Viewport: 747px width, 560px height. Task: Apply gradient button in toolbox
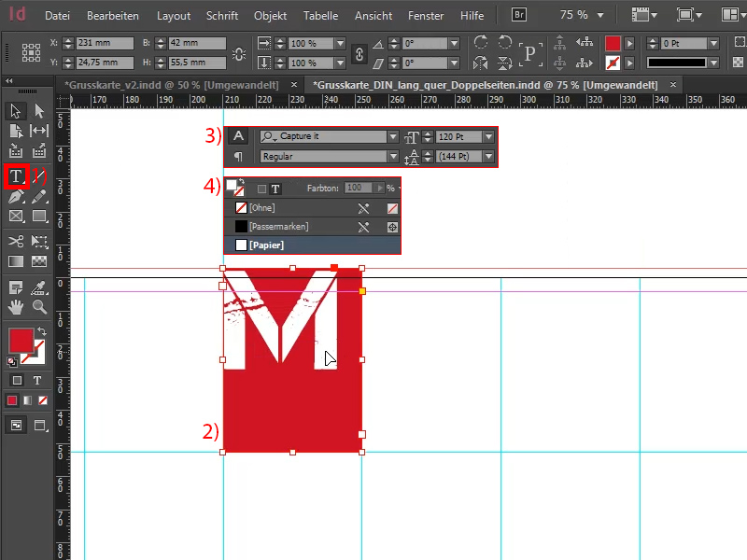(28, 400)
